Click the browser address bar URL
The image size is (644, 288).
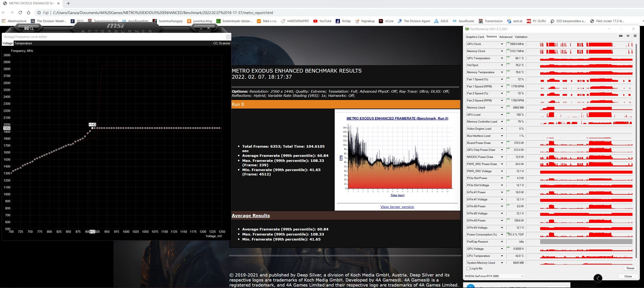[163, 13]
